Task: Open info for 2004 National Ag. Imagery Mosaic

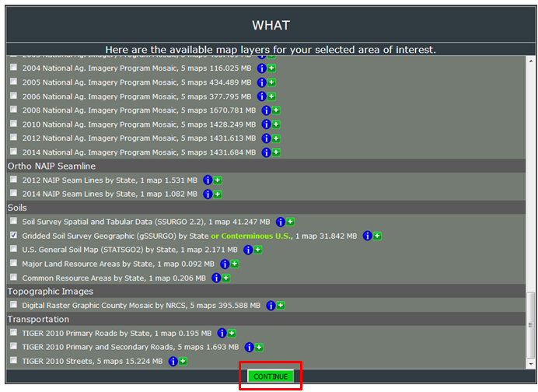Action: click(x=261, y=68)
